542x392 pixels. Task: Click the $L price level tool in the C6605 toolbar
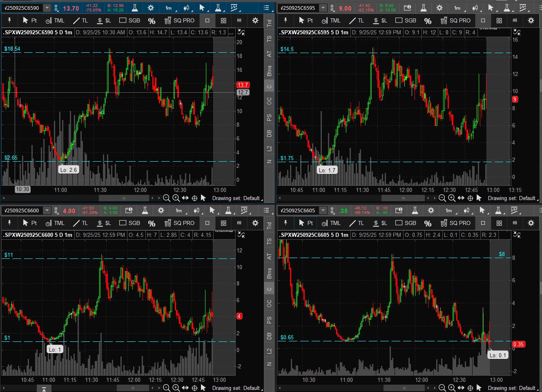380,223
